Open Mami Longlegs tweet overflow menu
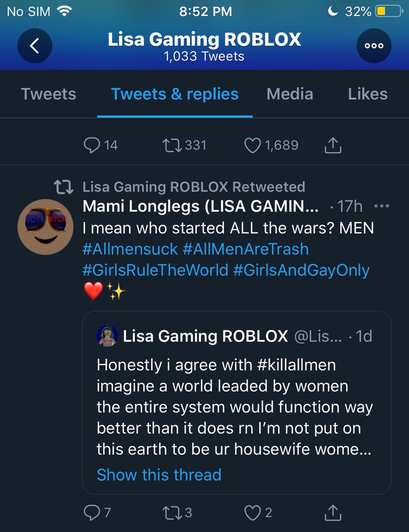Viewport: 409px width, 532px height. [x=381, y=206]
